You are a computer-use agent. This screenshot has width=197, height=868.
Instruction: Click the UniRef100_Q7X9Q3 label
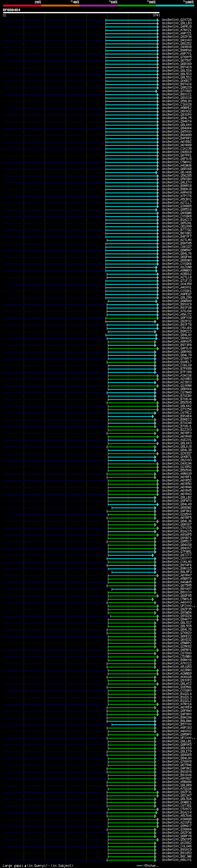pos(177,91)
